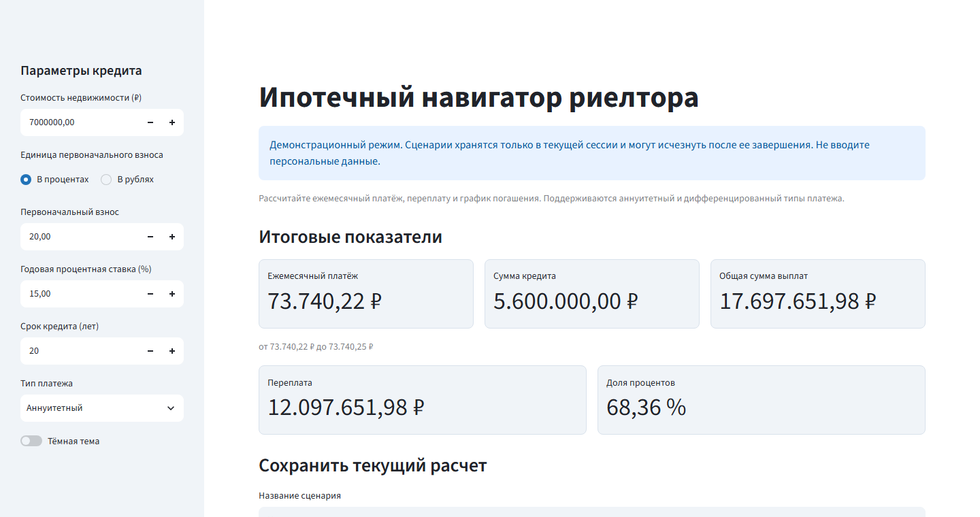980x517 pixels.
Task: Click the 'Итоговые показатели' section heading
Action: click(x=350, y=237)
